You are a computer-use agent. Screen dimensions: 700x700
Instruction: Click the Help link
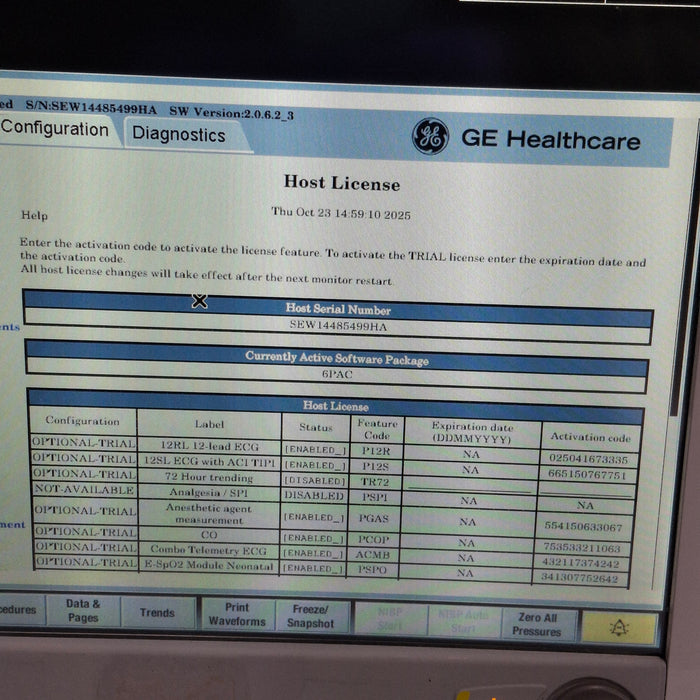click(x=34, y=215)
